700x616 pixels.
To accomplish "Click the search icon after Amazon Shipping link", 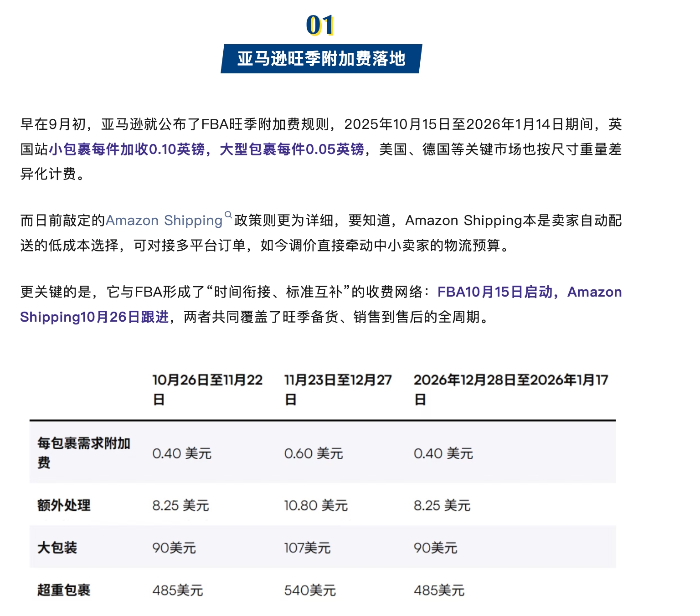I will (228, 215).
